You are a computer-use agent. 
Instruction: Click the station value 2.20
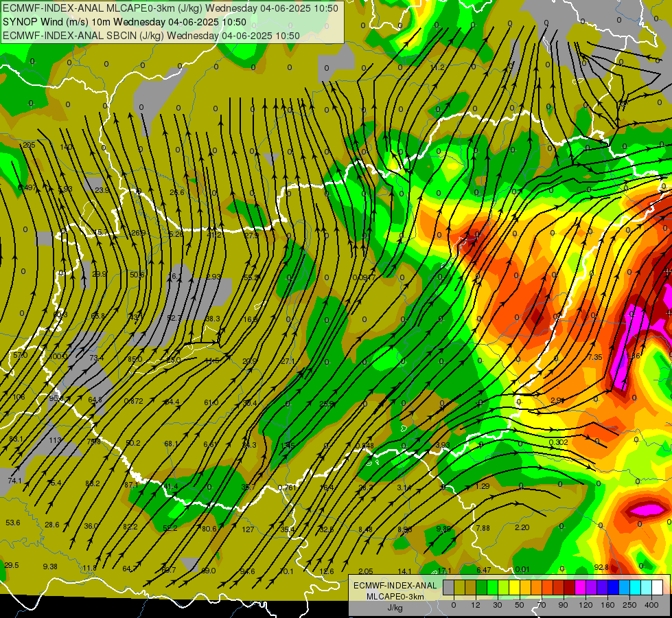tap(522, 527)
